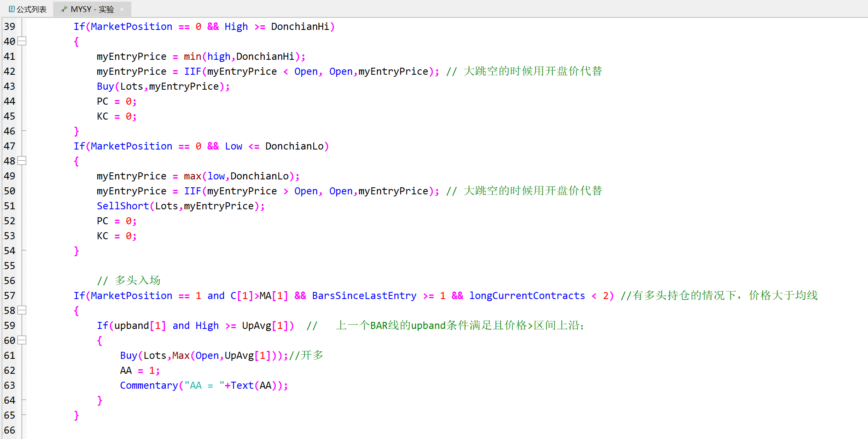Viewport: 868px width, 439px height.
Task: Click Buy on line 61
Action: (x=128, y=356)
